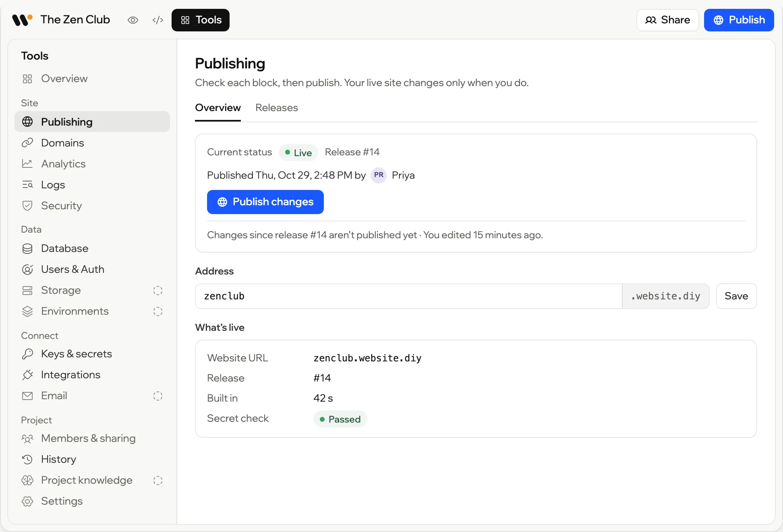Select Publishing in the sidebar

click(92, 122)
